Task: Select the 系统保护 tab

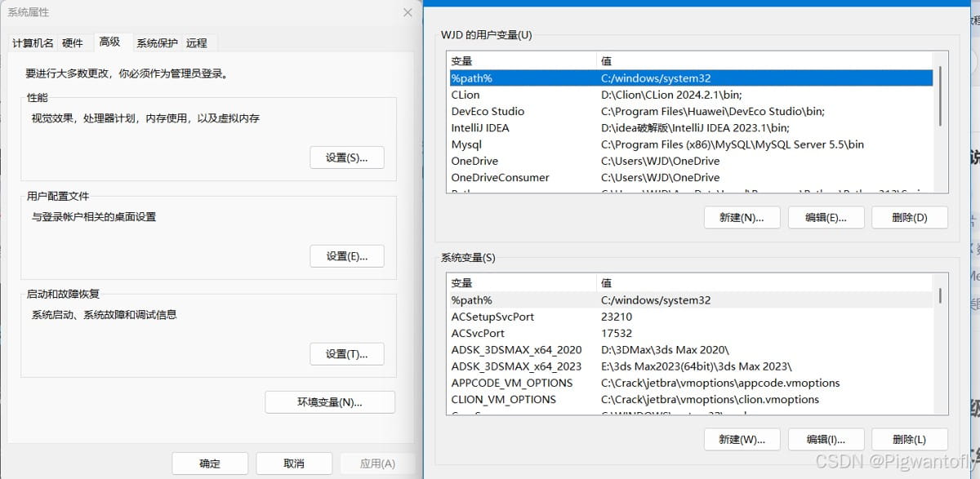Action: pyautogui.click(x=157, y=42)
